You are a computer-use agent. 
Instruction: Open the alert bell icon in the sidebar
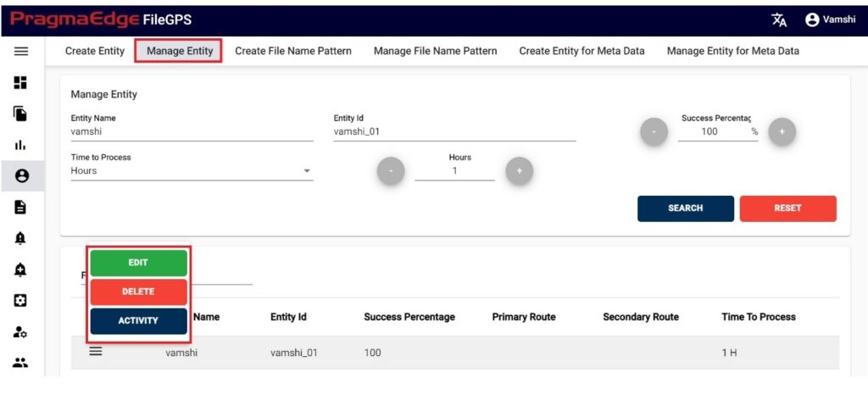point(20,238)
